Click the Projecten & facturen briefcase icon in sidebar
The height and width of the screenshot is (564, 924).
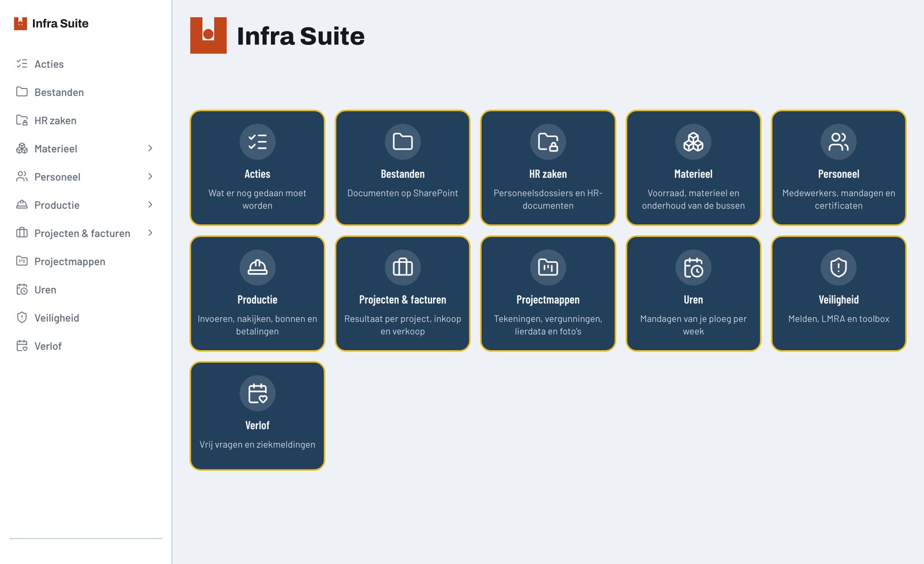point(22,233)
